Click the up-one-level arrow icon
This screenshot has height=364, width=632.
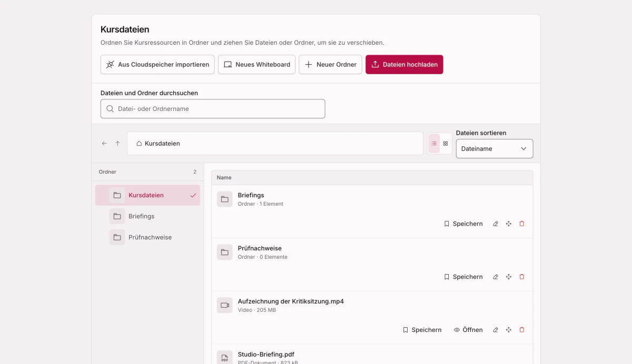tap(117, 144)
